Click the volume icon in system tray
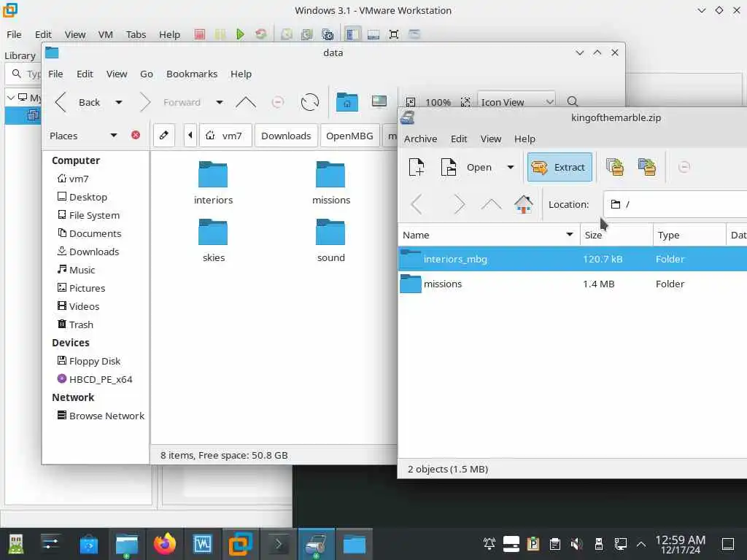The image size is (747, 560). click(x=576, y=544)
